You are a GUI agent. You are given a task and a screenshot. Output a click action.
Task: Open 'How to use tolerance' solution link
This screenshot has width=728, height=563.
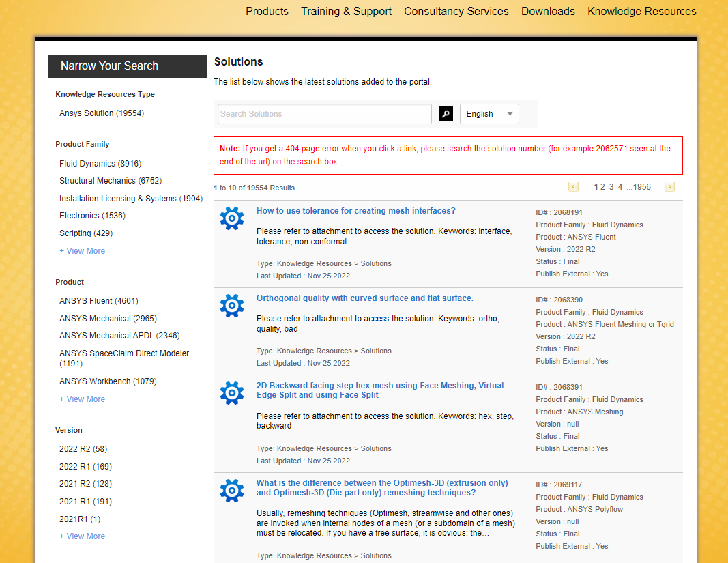pos(355,211)
